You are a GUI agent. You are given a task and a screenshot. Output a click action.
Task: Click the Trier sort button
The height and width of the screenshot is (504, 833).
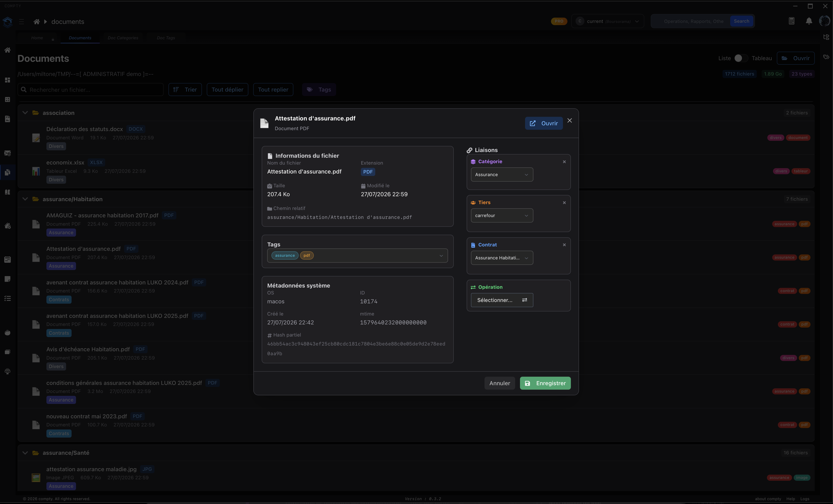pyautogui.click(x=185, y=90)
